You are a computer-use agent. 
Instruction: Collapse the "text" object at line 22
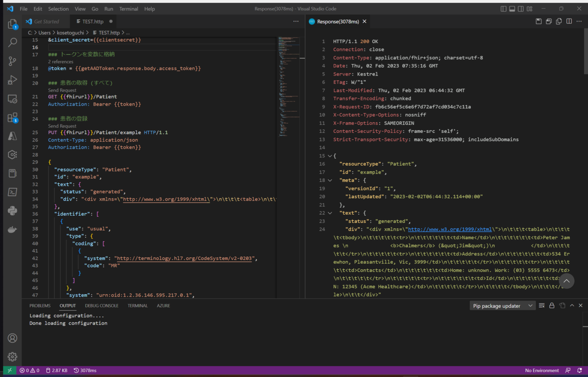click(330, 213)
